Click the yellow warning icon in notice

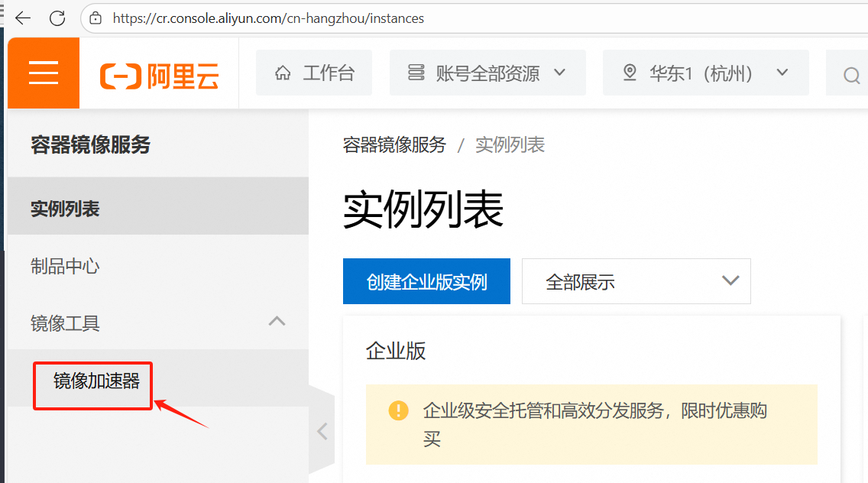pos(398,410)
